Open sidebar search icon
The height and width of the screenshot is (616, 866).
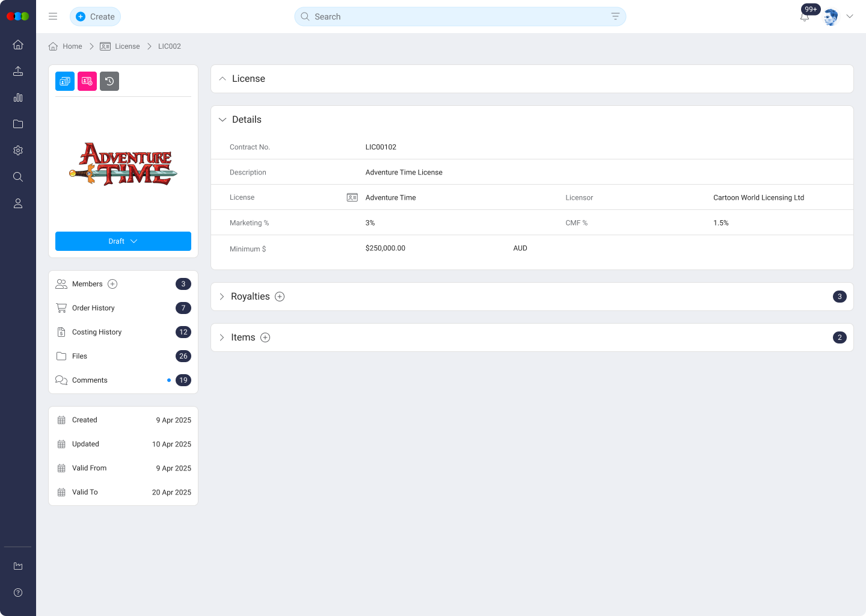click(x=17, y=177)
